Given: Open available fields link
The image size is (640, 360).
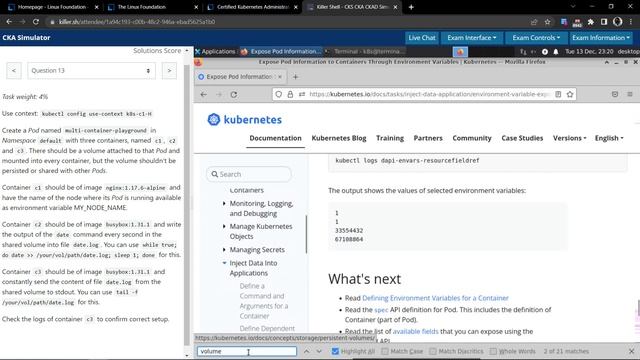Looking at the screenshot, I should tap(416, 331).
